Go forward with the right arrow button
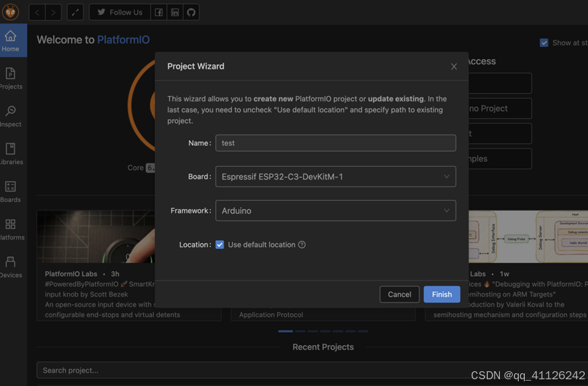 click(x=53, y=12)
